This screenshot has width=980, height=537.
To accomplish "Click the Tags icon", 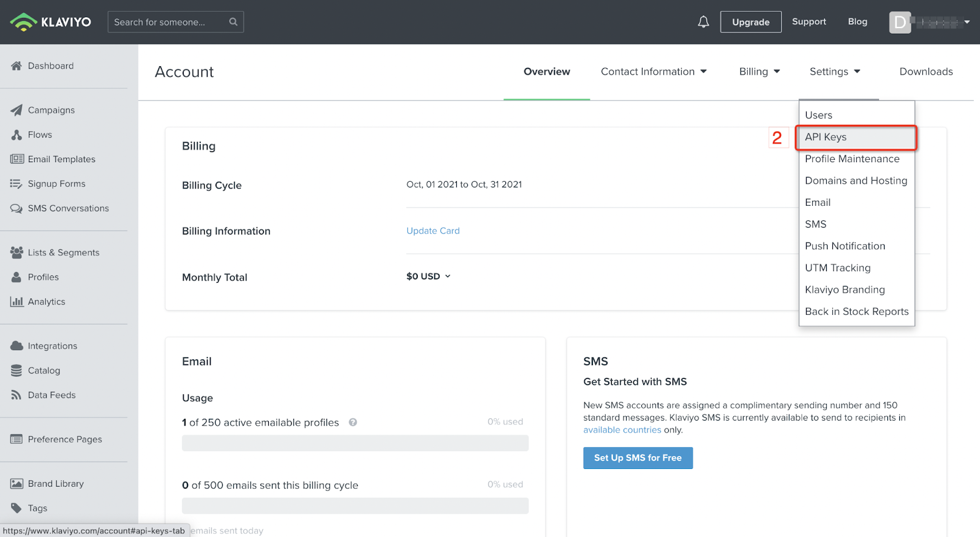I will (x=17, y=508).
